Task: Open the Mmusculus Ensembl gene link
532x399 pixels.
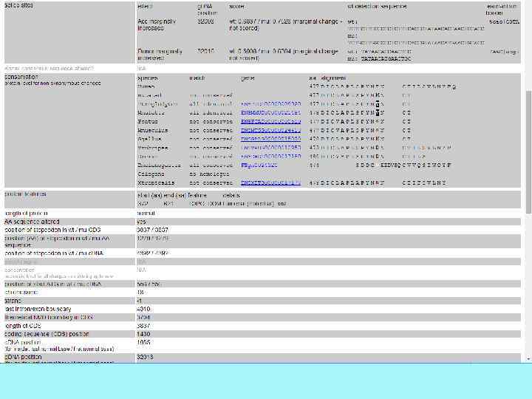Action: point(270,130)
